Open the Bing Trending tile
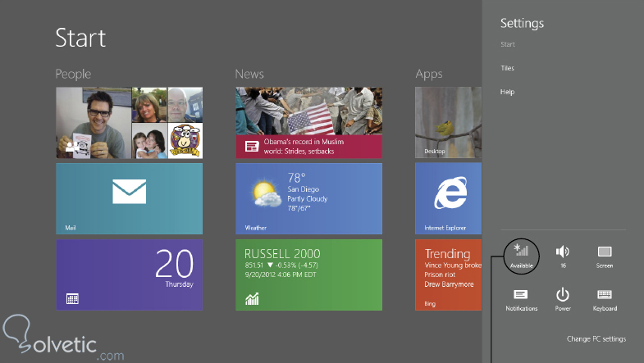The height and width of the screenshot is (363, 644). [448, 275]
